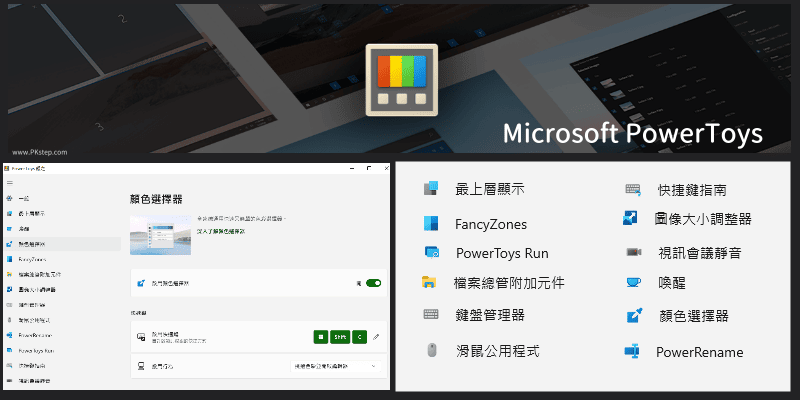Click the 檔案總管附加元件 folder icon in the feature list
This screenshot has width=800, height=400.
click(x=429, y=282)
